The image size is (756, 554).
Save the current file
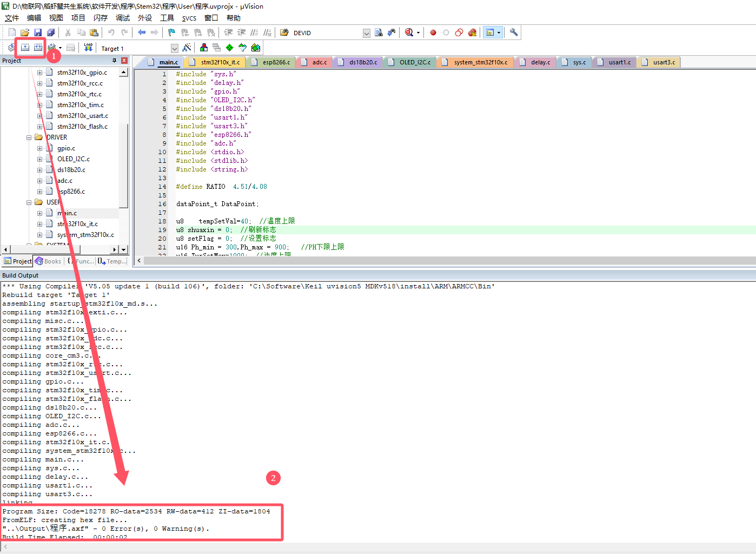click(38, 32)
